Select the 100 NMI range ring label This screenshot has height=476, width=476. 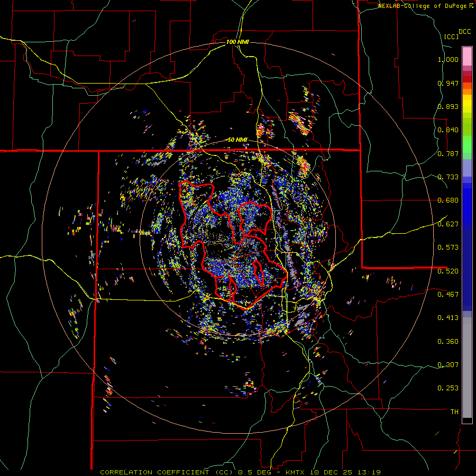click(x=237, y=42)
